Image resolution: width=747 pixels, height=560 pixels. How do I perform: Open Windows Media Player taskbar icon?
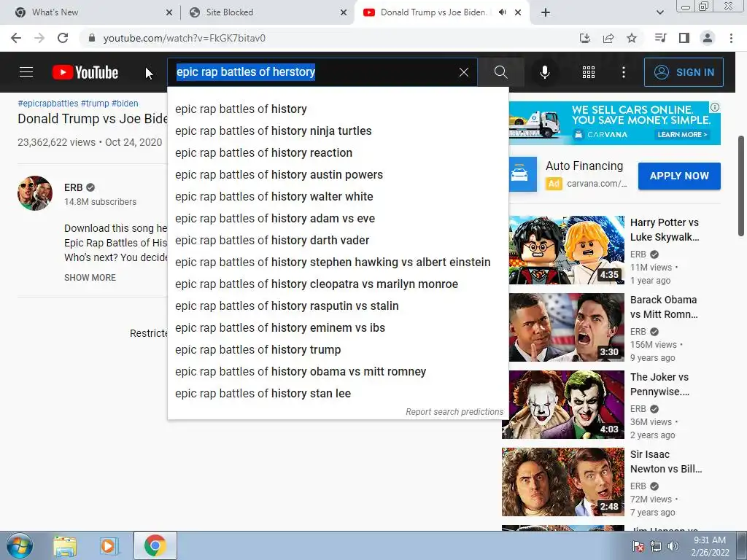[x=109, y=546]
